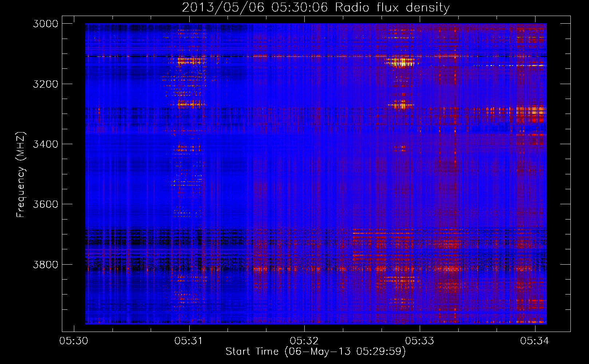Click the 05:33 time tick label
The height and width of the screenshot is (364, 589).
(x=419, y=341)
